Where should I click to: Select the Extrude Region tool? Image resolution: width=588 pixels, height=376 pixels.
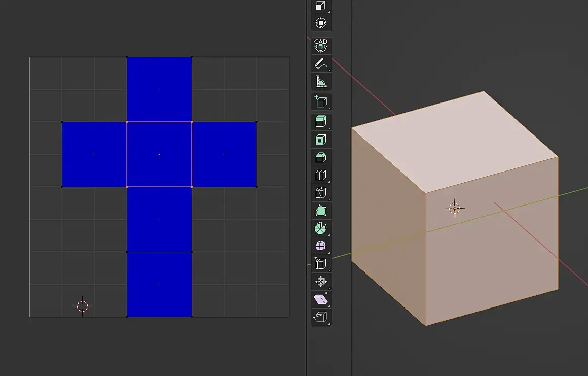point(321,122)
